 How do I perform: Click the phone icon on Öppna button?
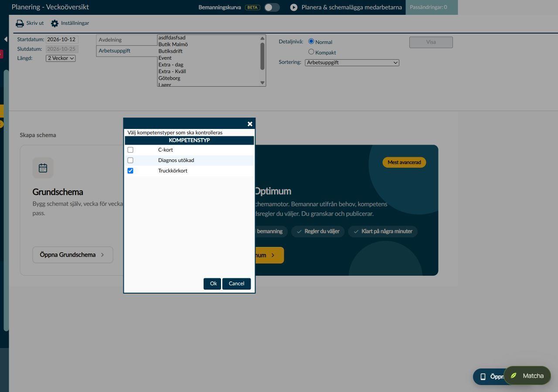pos(483,377)
